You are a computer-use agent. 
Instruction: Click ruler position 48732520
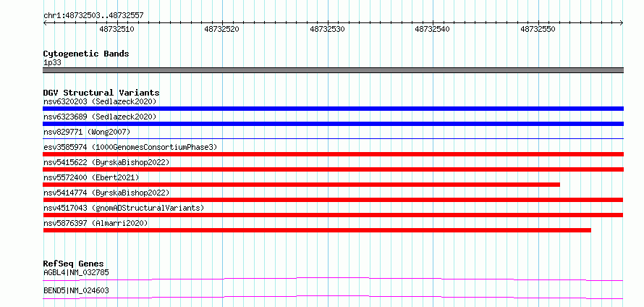tap(222, 29)
